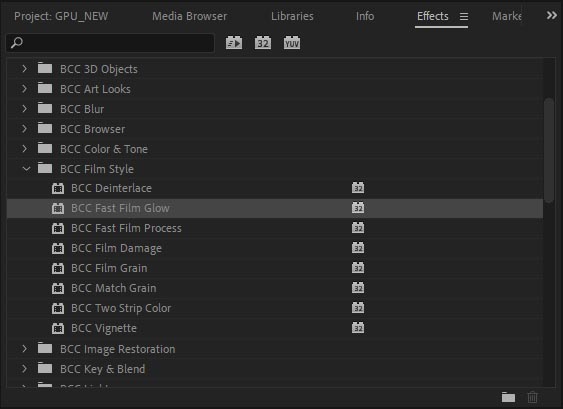
Task: Focus the effects search field
Action: [x=110, y=43]
